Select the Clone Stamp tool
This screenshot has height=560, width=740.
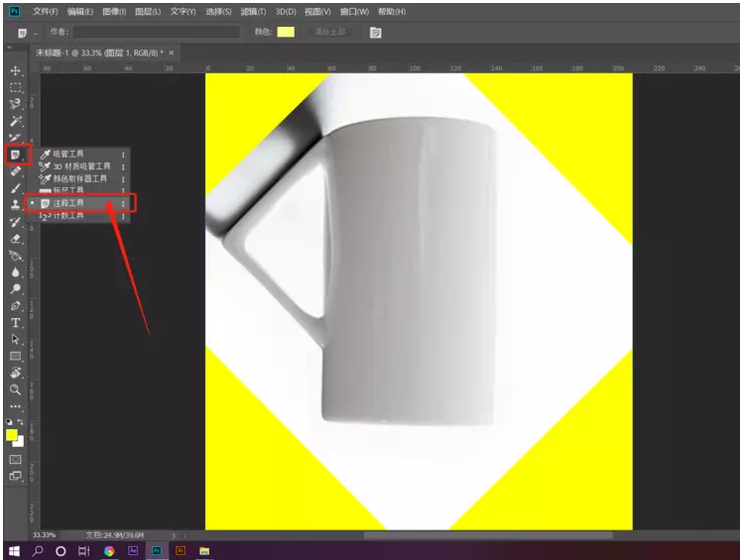15,205
